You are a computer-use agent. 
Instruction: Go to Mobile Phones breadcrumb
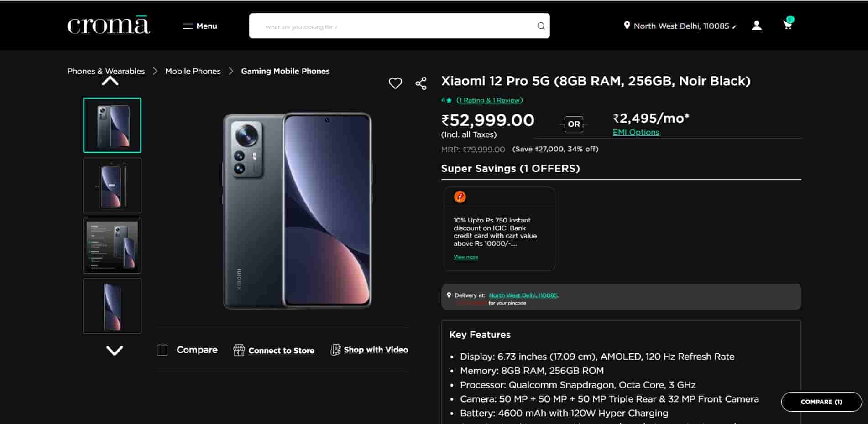pyautogui.click(x=193, y=71)
